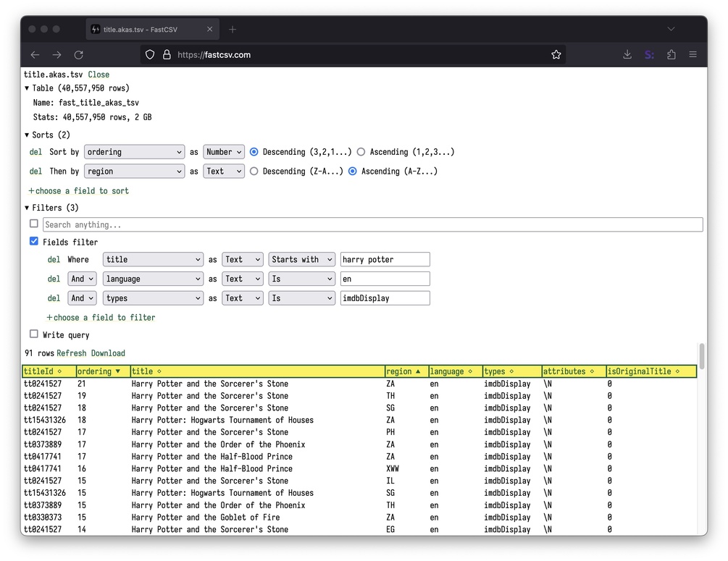Collapse the Table section triangle
This screenshot has width=728, height=561.
coord(27,88)
